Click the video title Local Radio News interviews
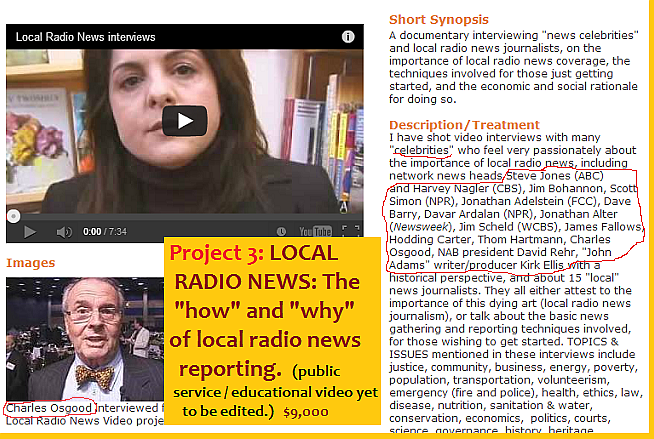 click(86, 37)
